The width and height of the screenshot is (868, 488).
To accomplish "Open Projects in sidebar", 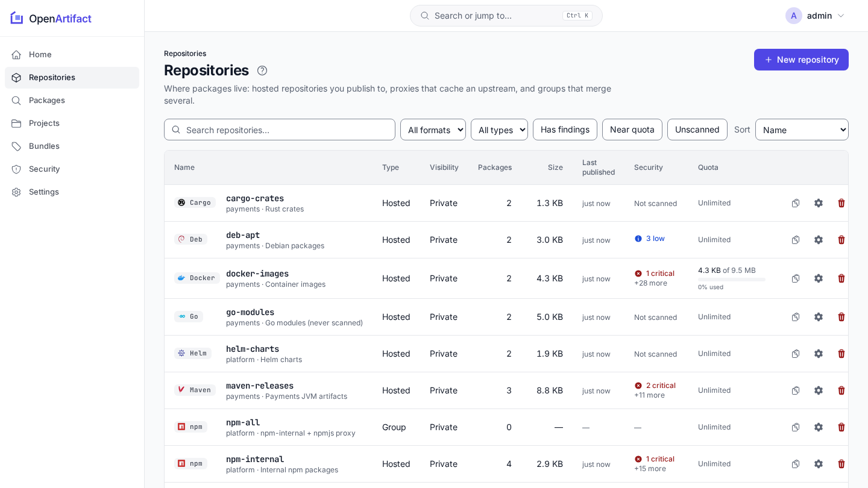I will click(x=72, y=124).
